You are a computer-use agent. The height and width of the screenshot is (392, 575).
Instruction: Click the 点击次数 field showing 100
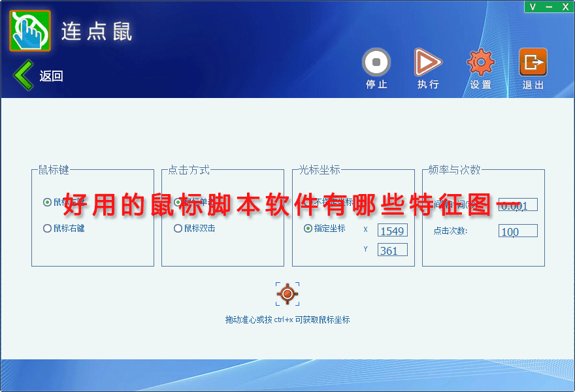coord(517,231)
